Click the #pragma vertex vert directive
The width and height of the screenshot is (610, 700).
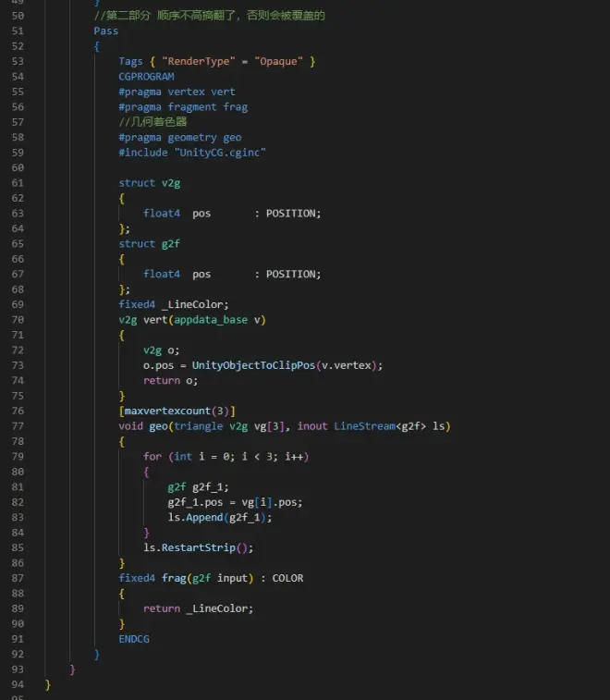pyautogui.click(x=177, y=92)
